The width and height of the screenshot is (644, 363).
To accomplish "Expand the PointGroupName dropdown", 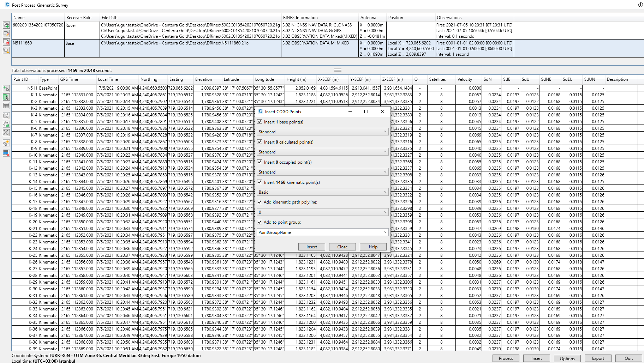I will point(385,232).
